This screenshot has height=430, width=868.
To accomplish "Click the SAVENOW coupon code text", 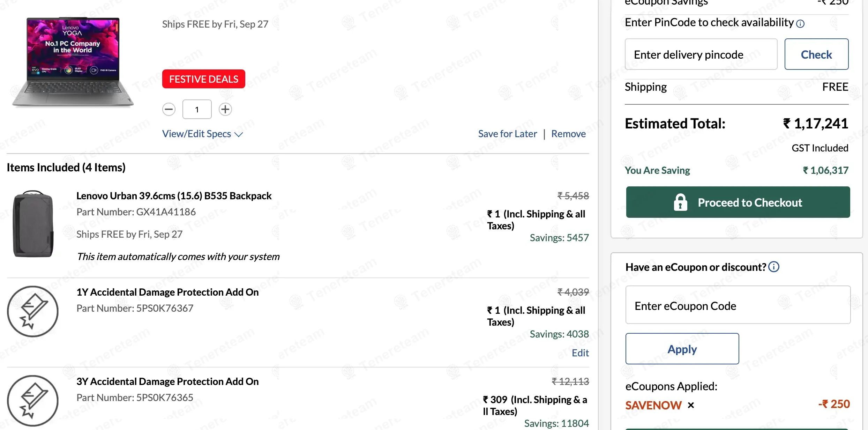I will pos(653,405).
